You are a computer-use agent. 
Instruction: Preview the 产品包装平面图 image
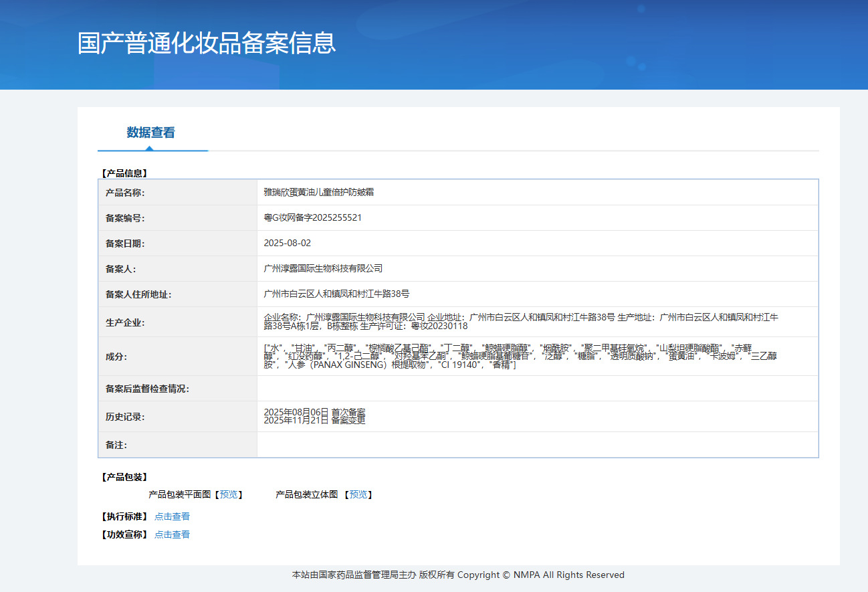228,494
